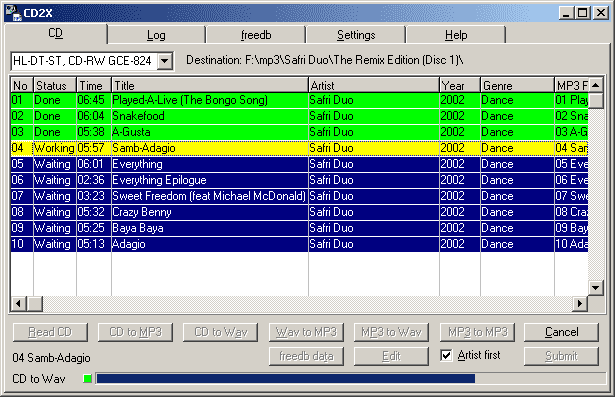This screenshot has width=615, height=397.
Task: Click the vertical scrollbar thumb
Action: click(595, 101)
